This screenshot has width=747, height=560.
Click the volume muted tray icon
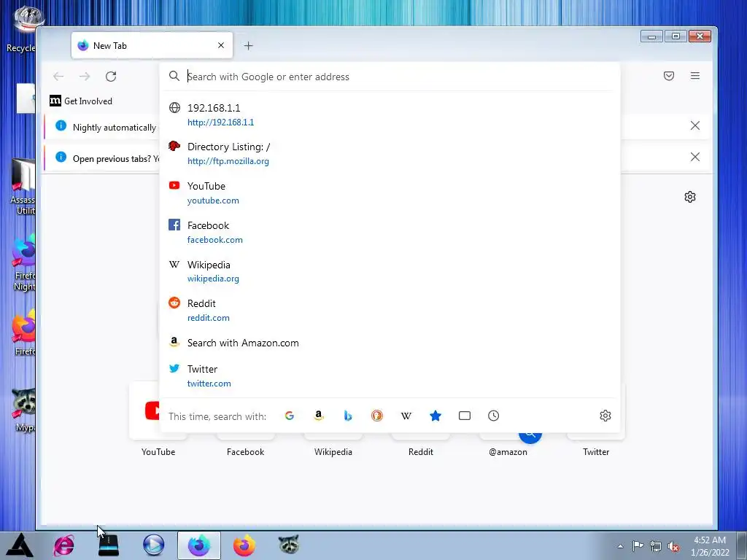673,546
